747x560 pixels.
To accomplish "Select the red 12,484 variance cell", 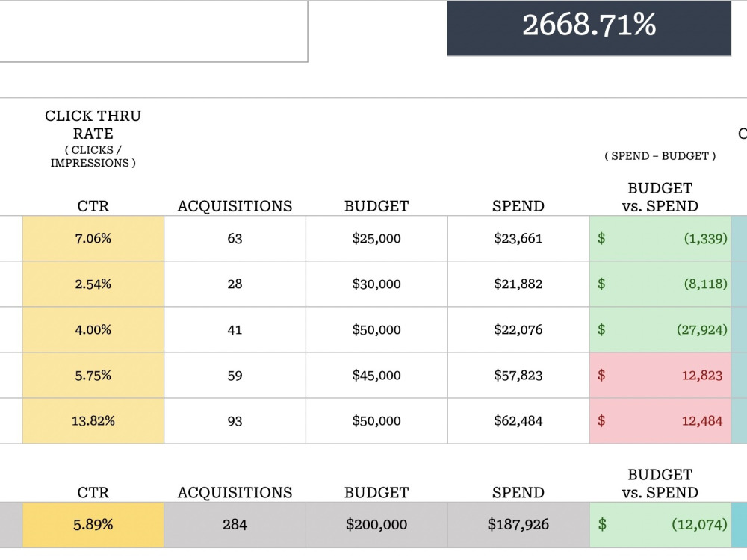I will point(660,421).
